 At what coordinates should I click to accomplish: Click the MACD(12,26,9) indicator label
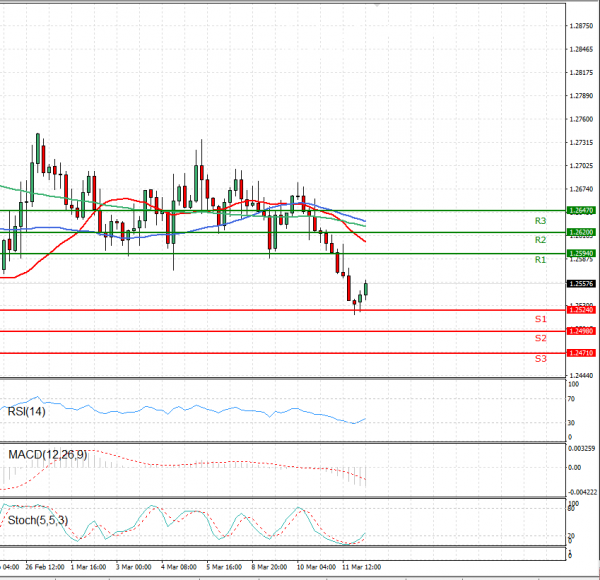[47, 455]
